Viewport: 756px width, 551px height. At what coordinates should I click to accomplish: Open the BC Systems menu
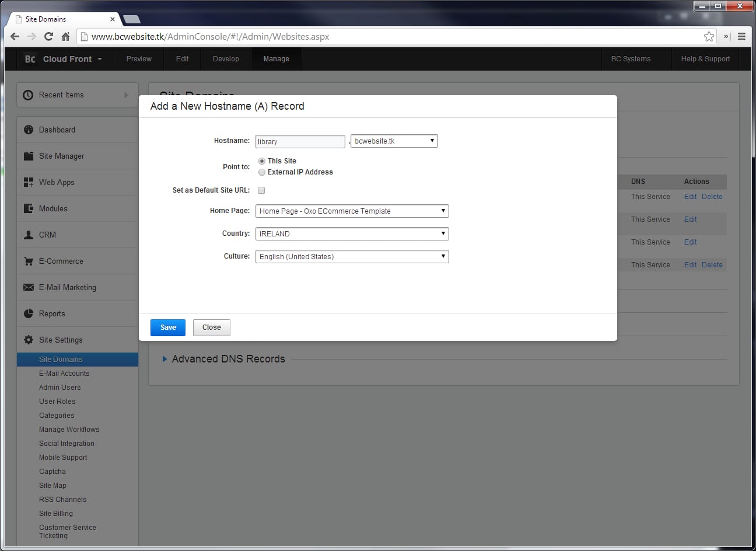631,59
